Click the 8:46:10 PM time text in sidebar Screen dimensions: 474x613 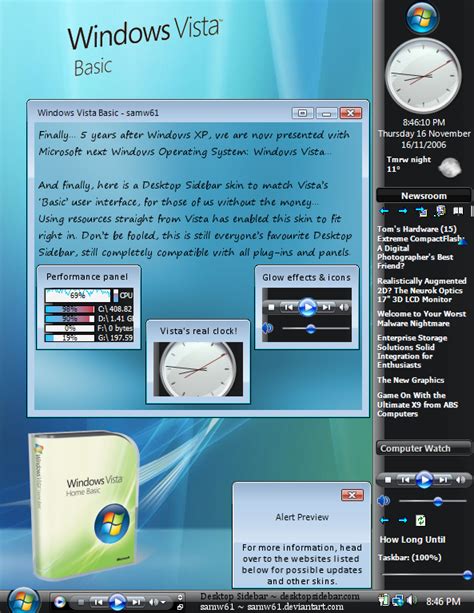424,122
